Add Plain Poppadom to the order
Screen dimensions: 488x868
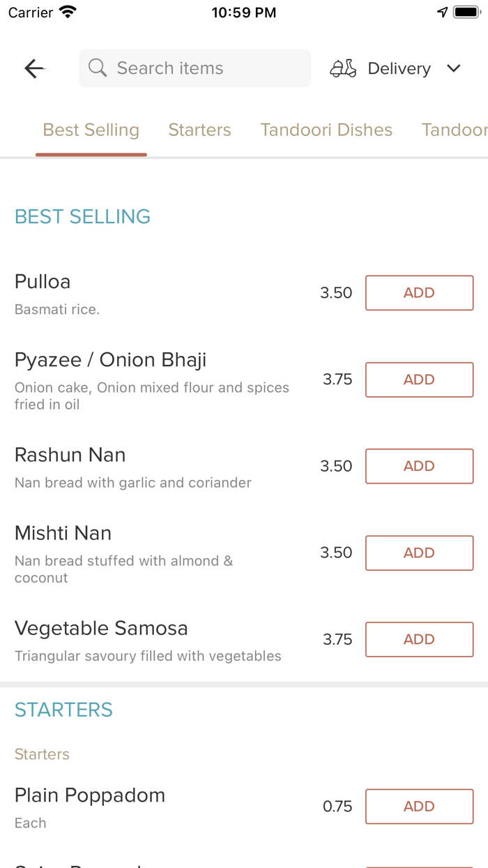click(420, 807)
